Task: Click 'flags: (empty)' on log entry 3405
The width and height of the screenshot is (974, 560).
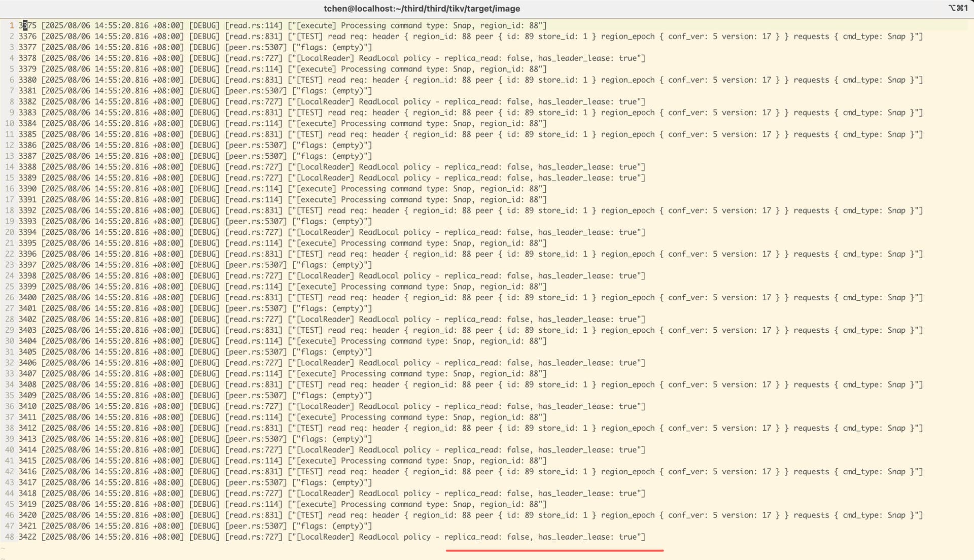Action: [332, 352]
